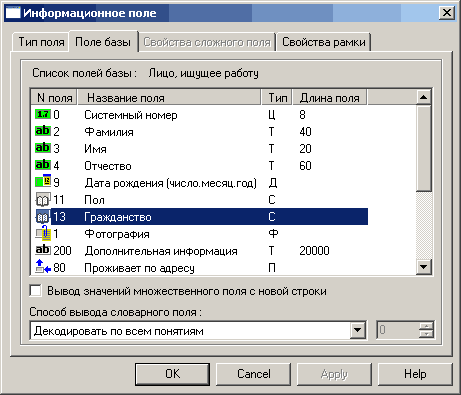Click the ab icon of Дополнительная информация row
461x395 pixels.
pyautogui.click(x=43, y=250)
